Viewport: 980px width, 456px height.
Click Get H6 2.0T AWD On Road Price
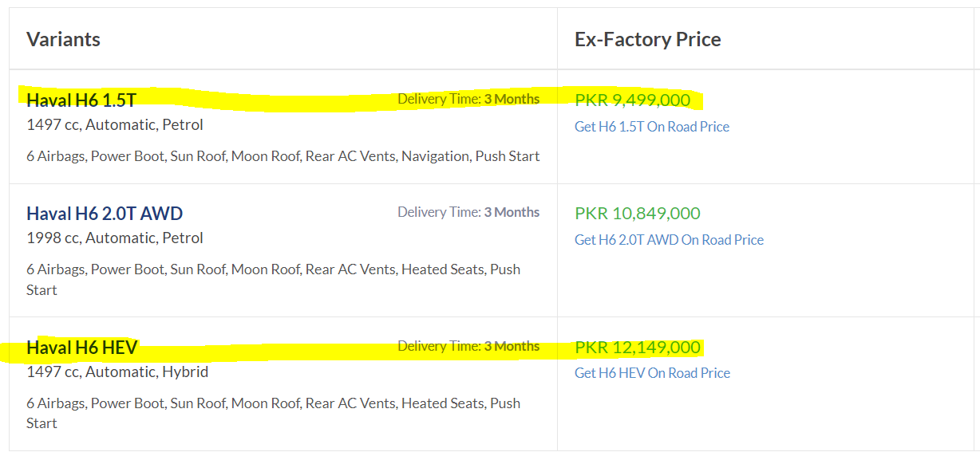(x=669, y=240)
